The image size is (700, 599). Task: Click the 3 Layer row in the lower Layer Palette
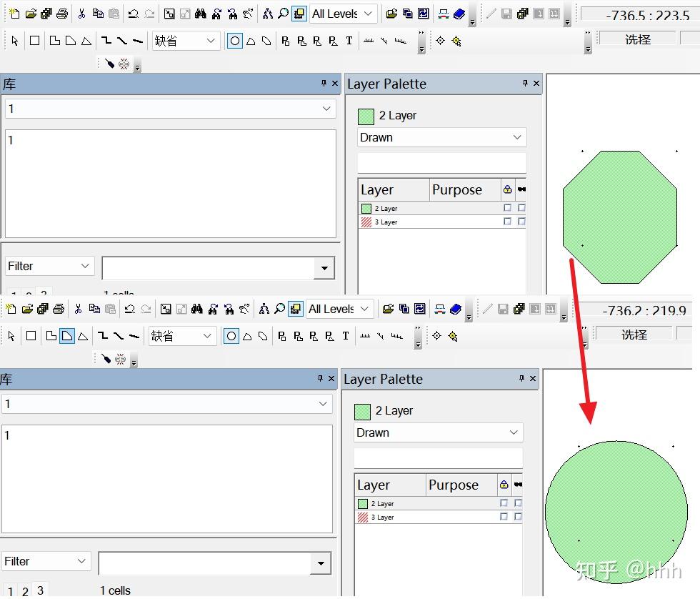pos(439,518)
